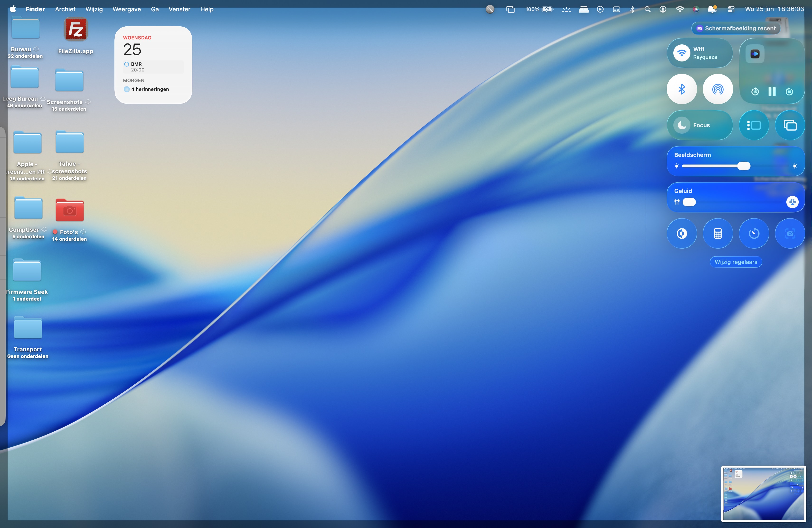
Task: Open the Stage Manager control
Action: (754, 125)
